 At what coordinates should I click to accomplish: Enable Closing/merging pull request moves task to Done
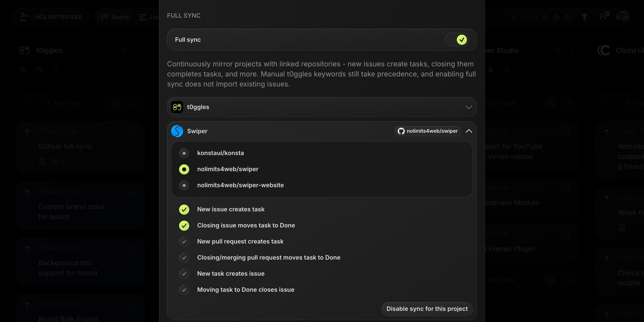[x=184, y=258]
